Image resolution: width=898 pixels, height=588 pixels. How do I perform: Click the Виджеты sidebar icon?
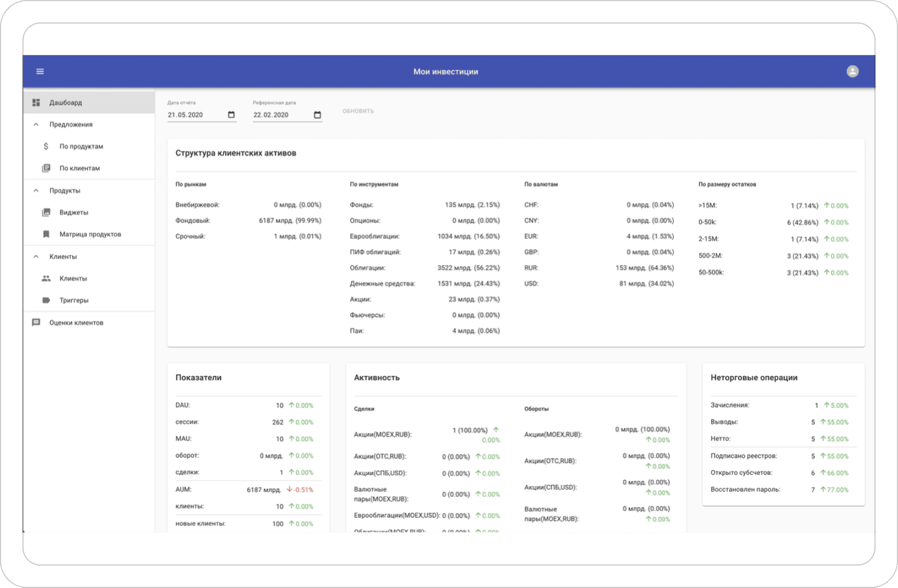[46, 213]
